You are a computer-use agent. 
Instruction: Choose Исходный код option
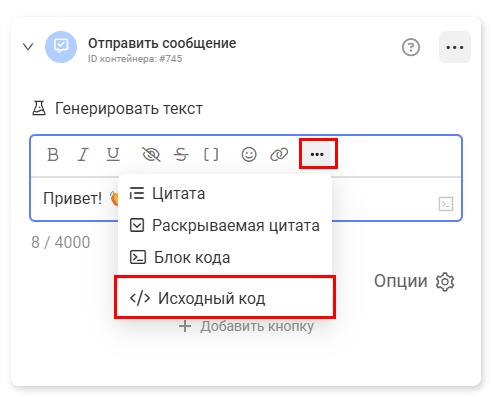click(225, 298)
